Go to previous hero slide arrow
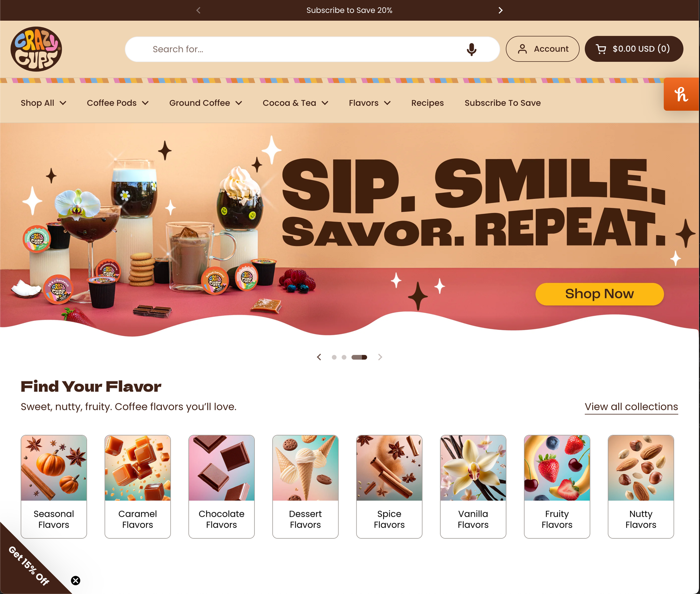The image size is (700, 594). point(319,357)
